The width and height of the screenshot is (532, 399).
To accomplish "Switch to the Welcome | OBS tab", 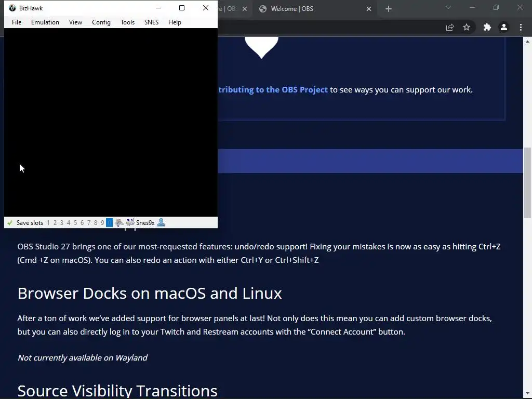I will (292, 9).
